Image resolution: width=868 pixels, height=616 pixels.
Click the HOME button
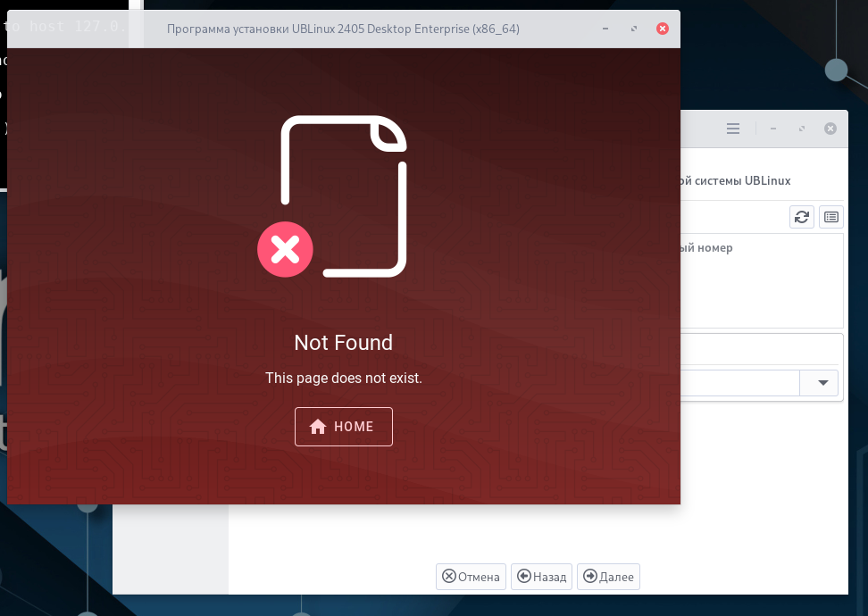click(x=343, y=426)
